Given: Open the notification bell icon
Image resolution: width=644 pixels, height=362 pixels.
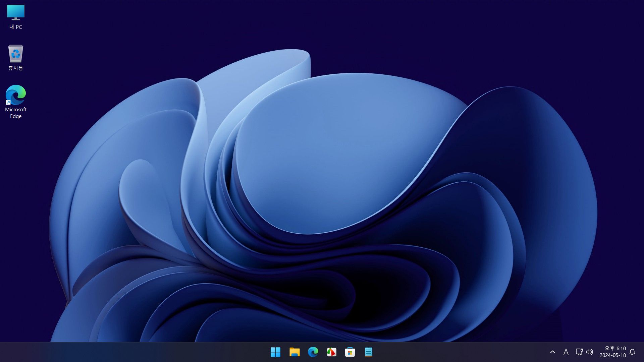Looking at the screenshot, I should click(632, 352).
